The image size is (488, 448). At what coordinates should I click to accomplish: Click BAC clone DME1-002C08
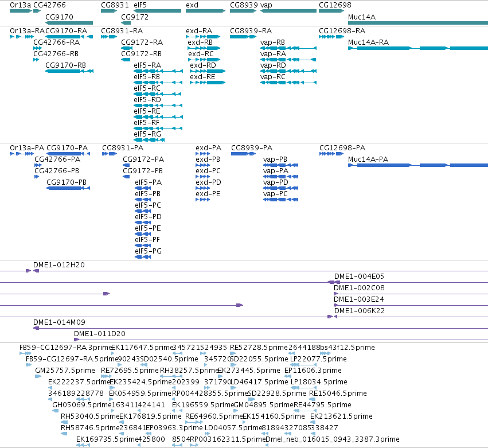[x=411, y=294]
